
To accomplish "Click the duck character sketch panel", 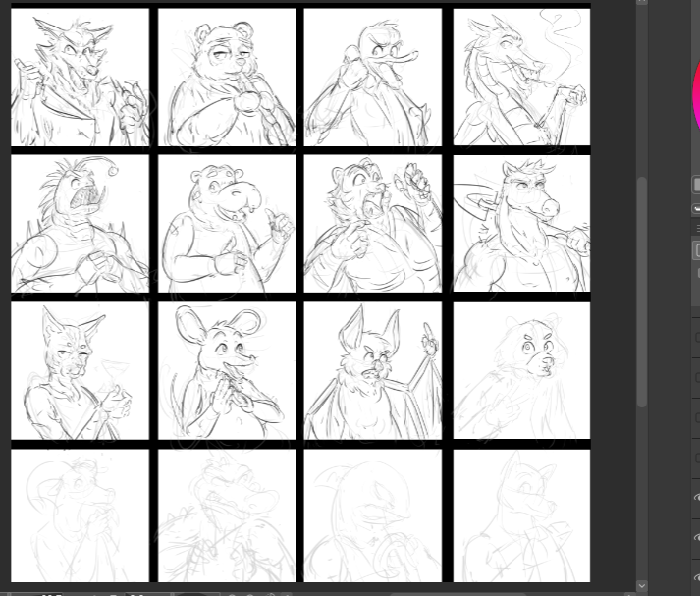I will point(373,78).
